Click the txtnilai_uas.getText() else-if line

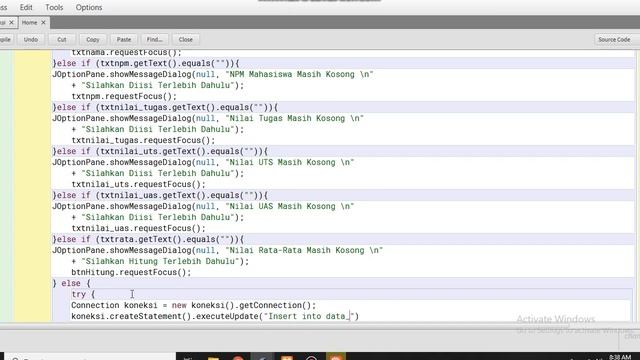pos(160,196)
